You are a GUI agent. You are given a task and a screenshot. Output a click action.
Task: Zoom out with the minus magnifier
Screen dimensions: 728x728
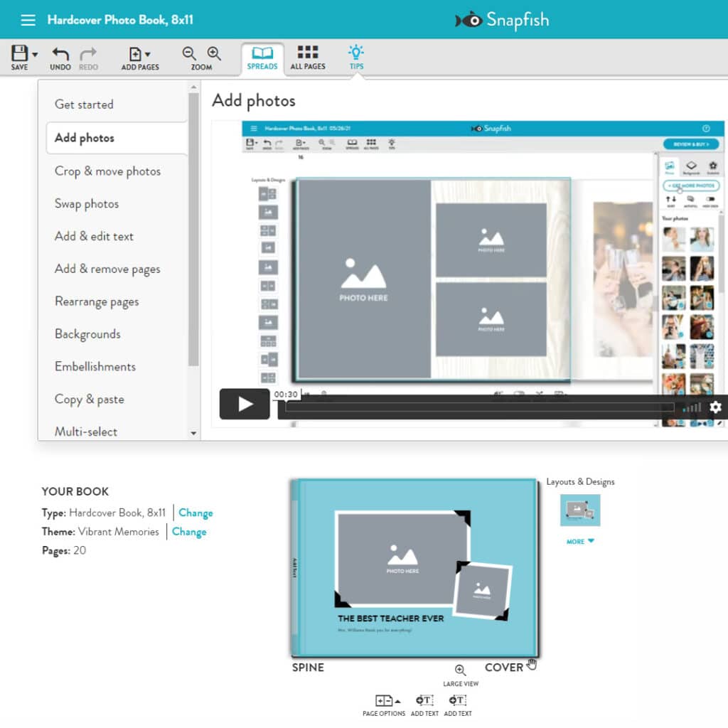[189, 53]
